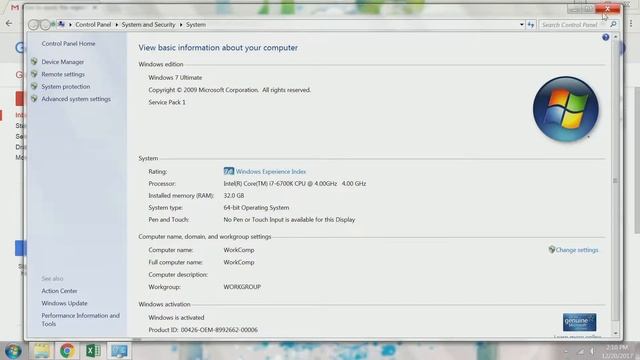Click the rating score badge icon
Viewport: 640px width, 360px height.
(229, 171)
